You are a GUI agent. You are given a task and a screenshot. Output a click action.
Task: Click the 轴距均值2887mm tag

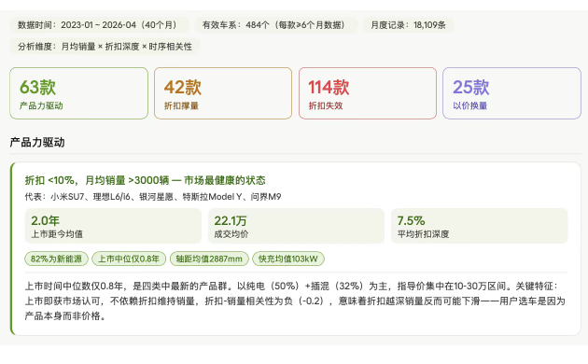(209, 259)
